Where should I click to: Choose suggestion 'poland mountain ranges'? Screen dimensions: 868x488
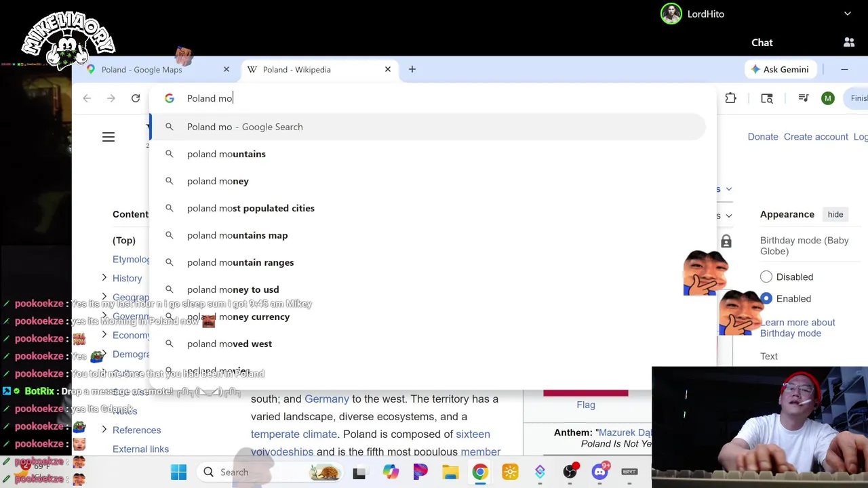427,262
